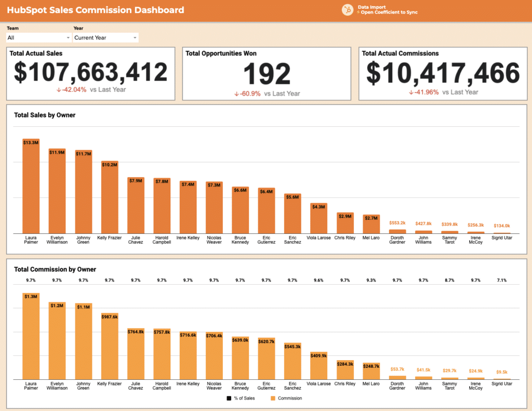532x411 pixels.
Task: Click the $256.3k label for Irene McCoy
Action: 476,225
